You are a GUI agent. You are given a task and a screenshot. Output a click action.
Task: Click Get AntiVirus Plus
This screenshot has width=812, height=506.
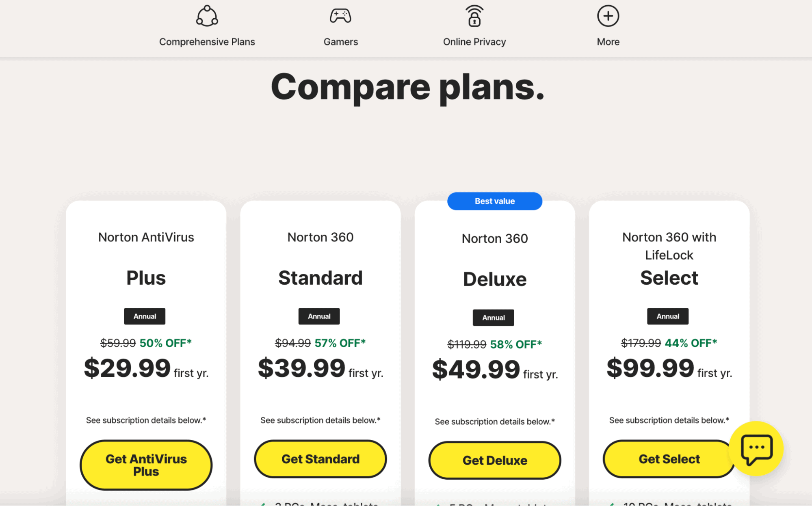145,465
